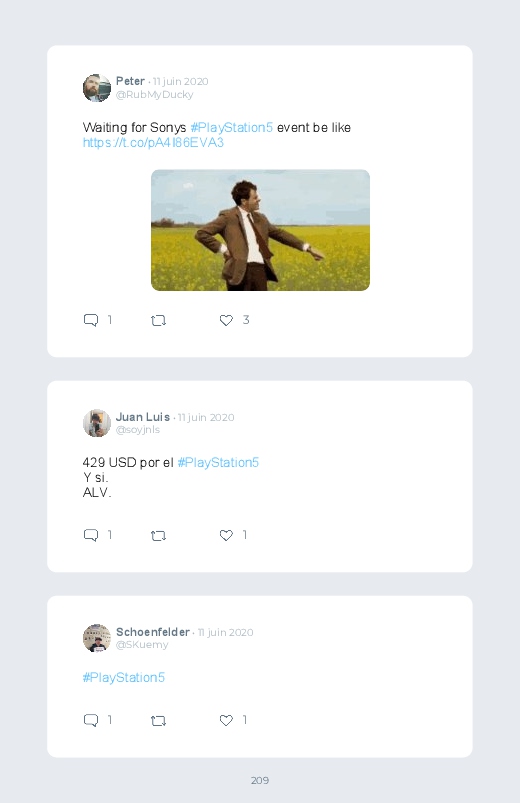Open #PlayStation5 hashtag in Juan Luis's tweet
Screen dimensions: 520x803
[x=218, y=462]
